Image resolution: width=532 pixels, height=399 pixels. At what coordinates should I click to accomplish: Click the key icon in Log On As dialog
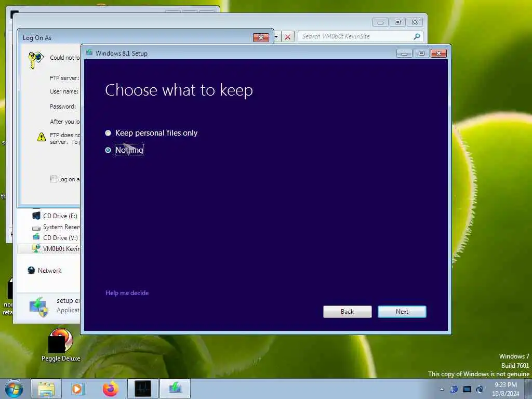point(36,60)
